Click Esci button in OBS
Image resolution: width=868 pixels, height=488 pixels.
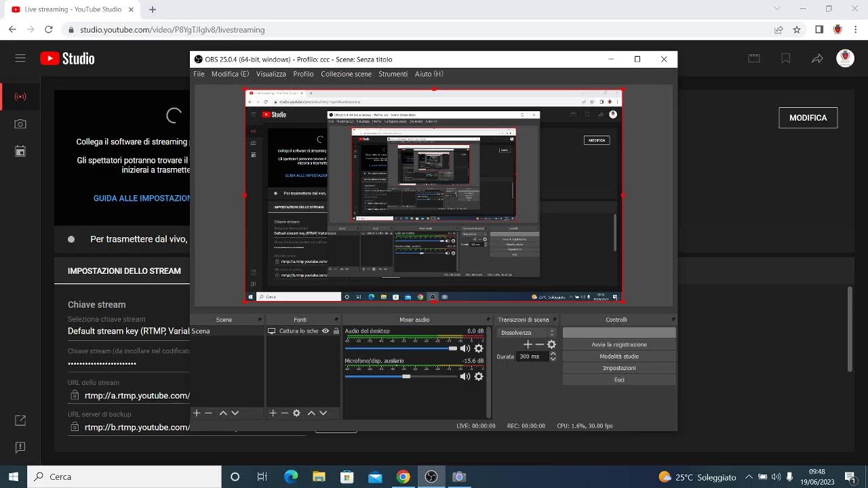[619, 380]
